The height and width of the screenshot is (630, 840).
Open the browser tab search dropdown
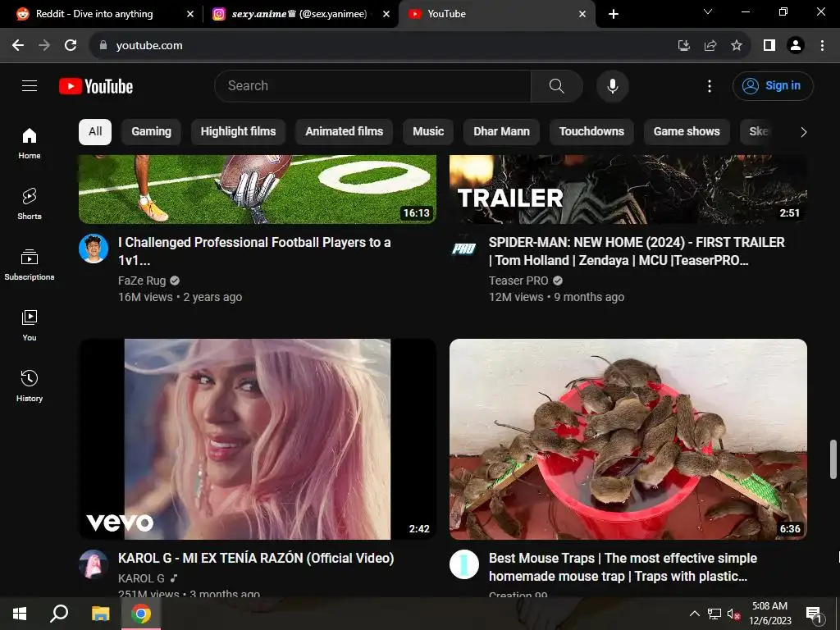click(x=708, y=11)
